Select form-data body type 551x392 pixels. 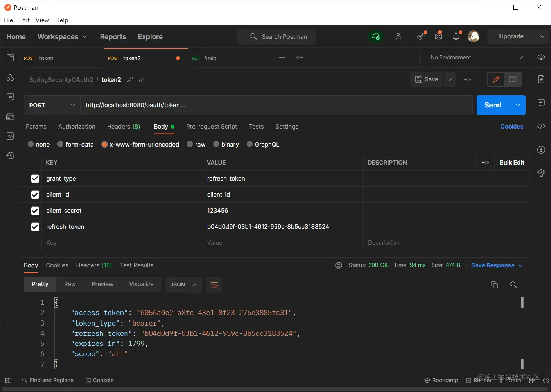click(x=61, y=144)
